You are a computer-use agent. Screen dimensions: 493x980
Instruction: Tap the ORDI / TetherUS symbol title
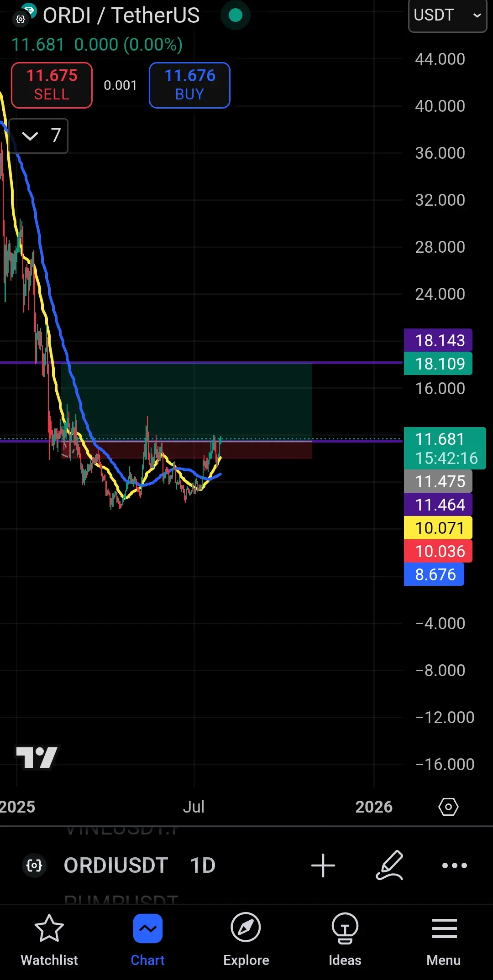(x=121, y=16)
